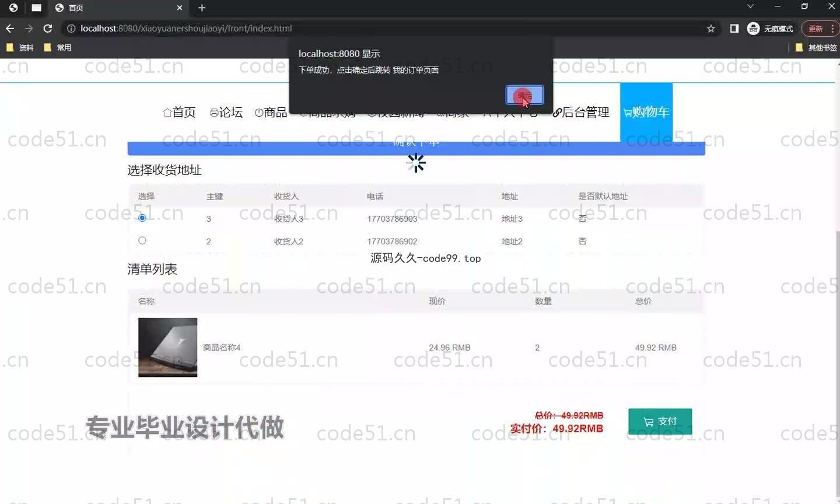Screen dimensions: 840x504
Task: Open a new browser tab
Action: 202,8
